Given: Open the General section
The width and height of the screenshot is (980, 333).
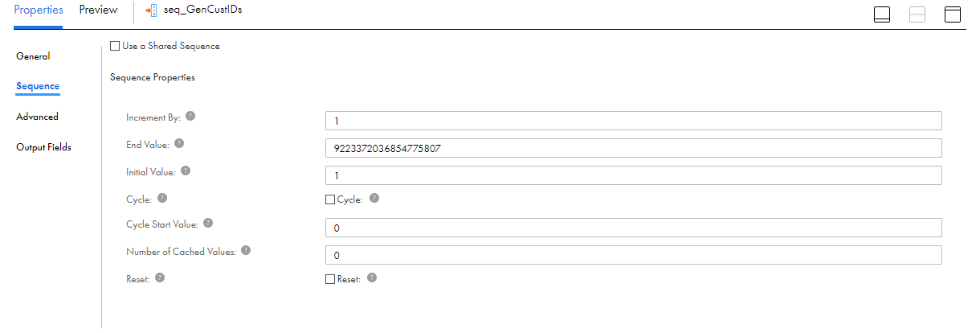Looking at the screenshot, I should point(33,56).
